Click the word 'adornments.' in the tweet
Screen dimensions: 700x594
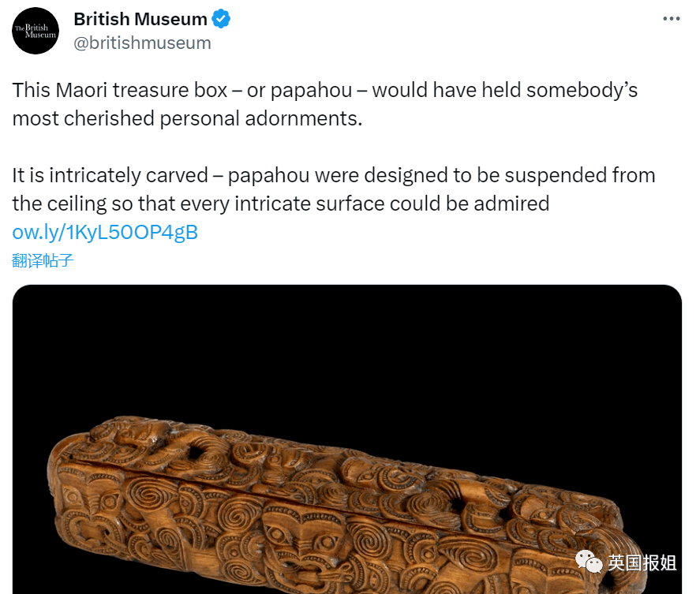click(304, 118)
